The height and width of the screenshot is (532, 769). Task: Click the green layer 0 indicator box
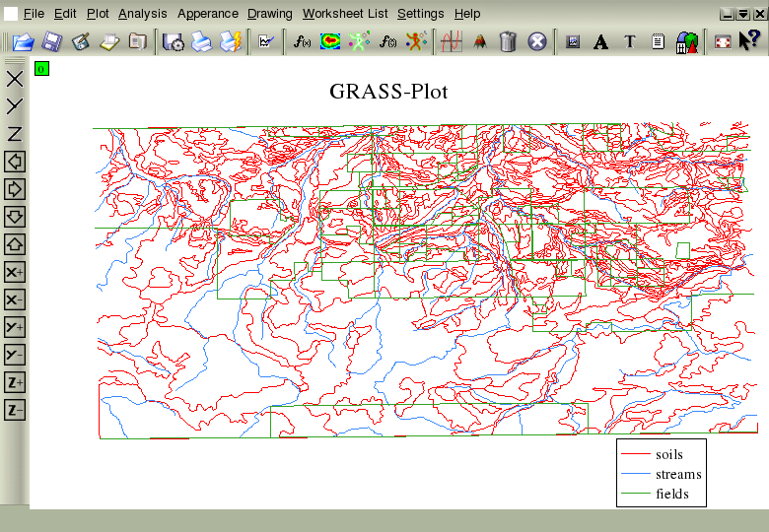(40, 69)
